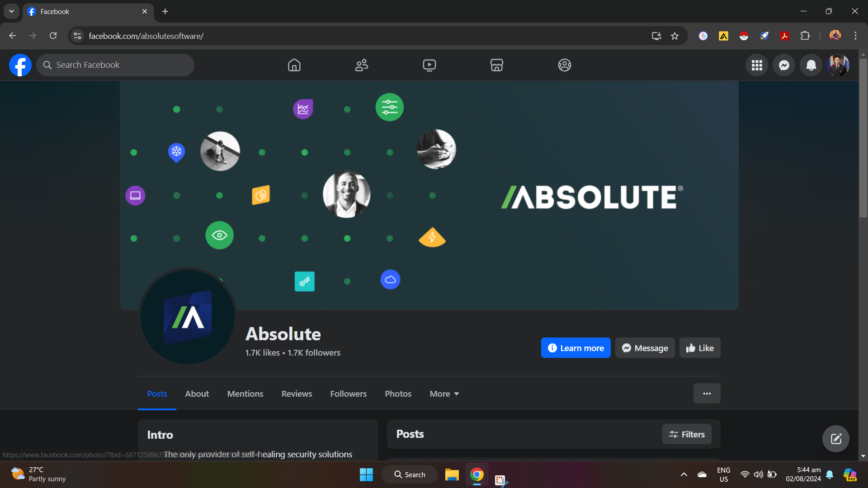The width and height of the screenshot is (868, 488).
Task: Expand the More tab dropdown
Action: [444, 394]
